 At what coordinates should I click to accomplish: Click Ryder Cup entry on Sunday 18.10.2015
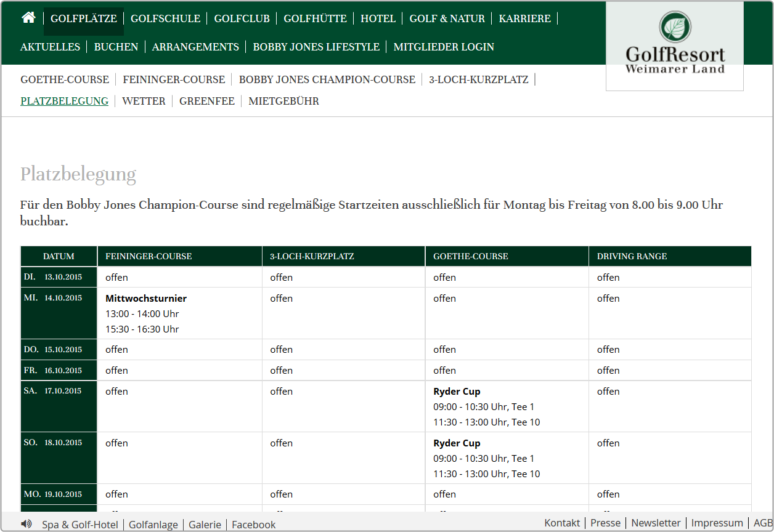457,443
